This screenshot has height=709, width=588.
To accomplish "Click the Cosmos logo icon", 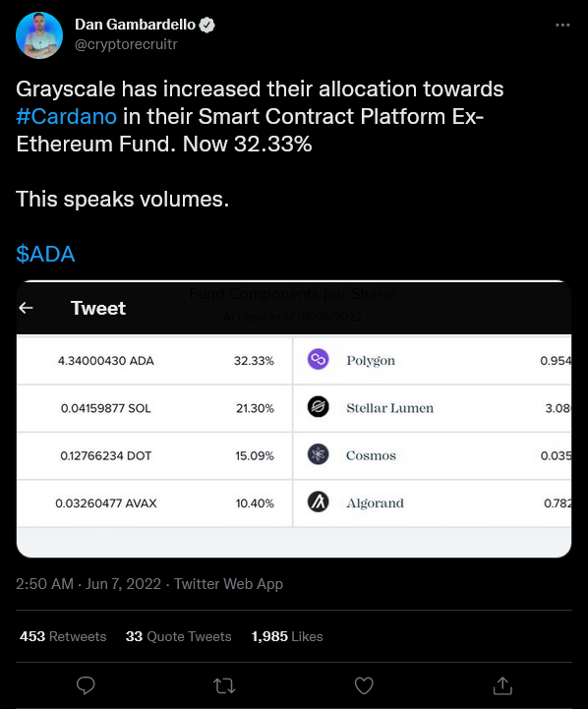I will pos(319,454).
